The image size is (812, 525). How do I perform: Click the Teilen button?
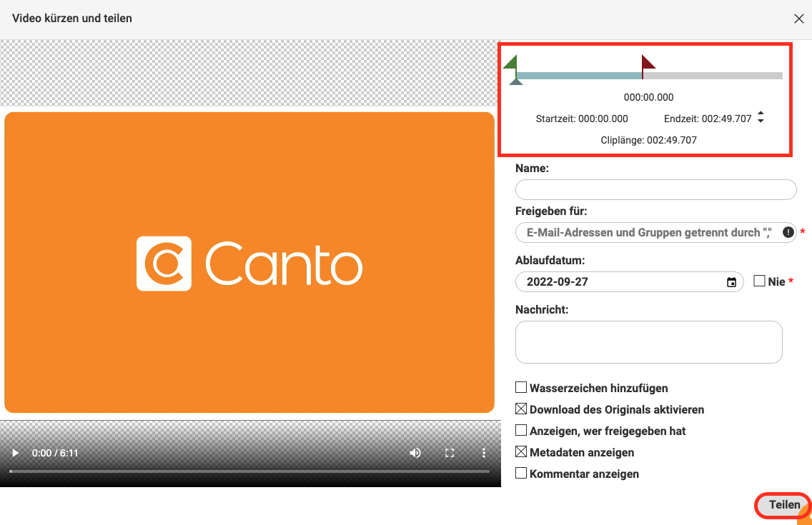(783, 505)
